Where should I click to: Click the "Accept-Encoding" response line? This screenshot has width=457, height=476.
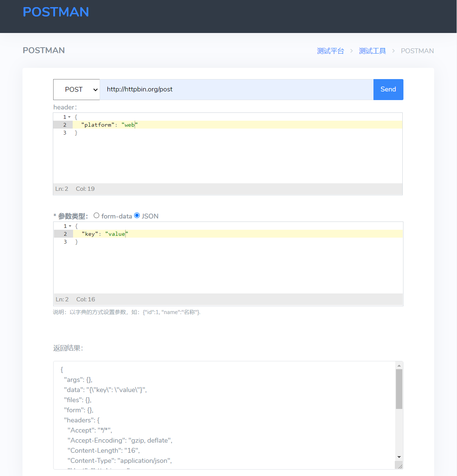(120, 441)
